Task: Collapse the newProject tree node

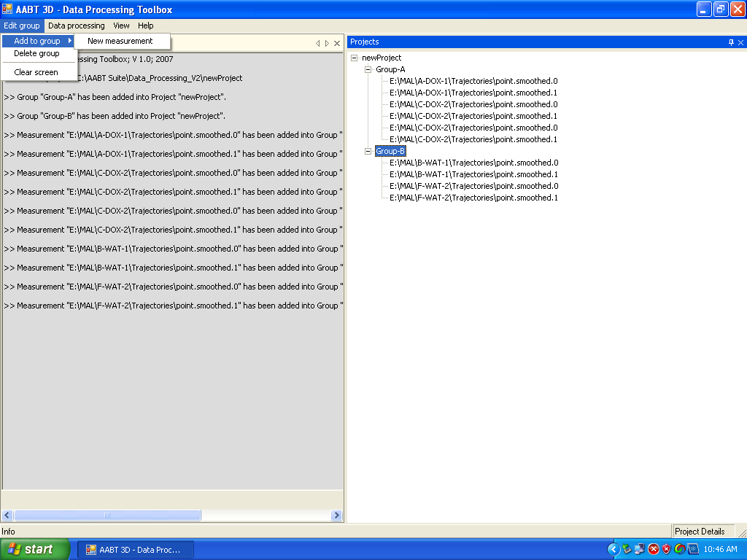Action: click(x=354, y=58)
